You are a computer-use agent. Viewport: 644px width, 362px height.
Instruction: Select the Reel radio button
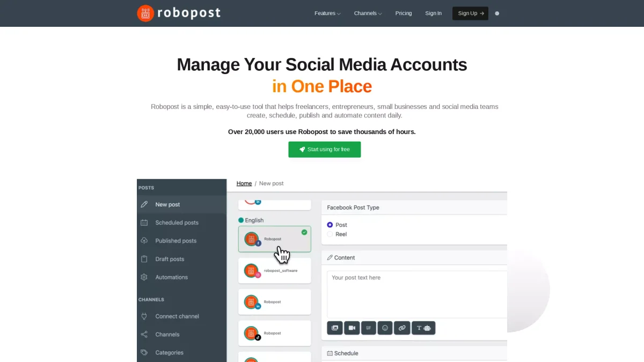[330, 234]
